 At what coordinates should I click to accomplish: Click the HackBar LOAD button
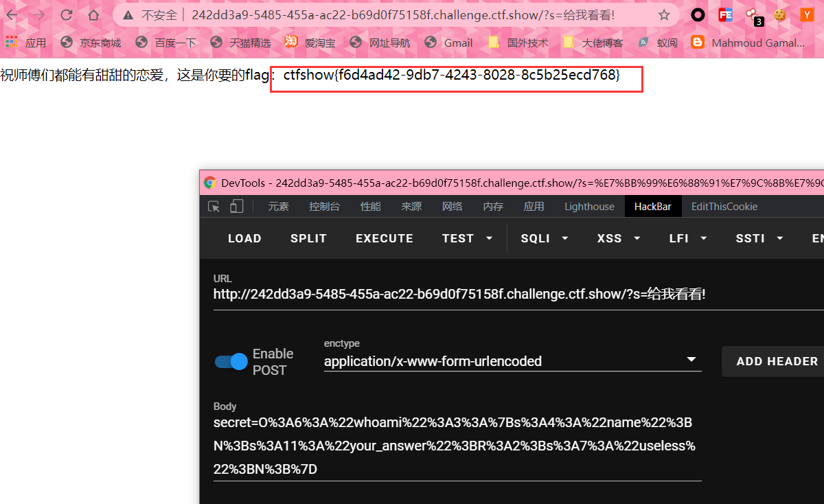pyautogui.click(x=244, y=238)
